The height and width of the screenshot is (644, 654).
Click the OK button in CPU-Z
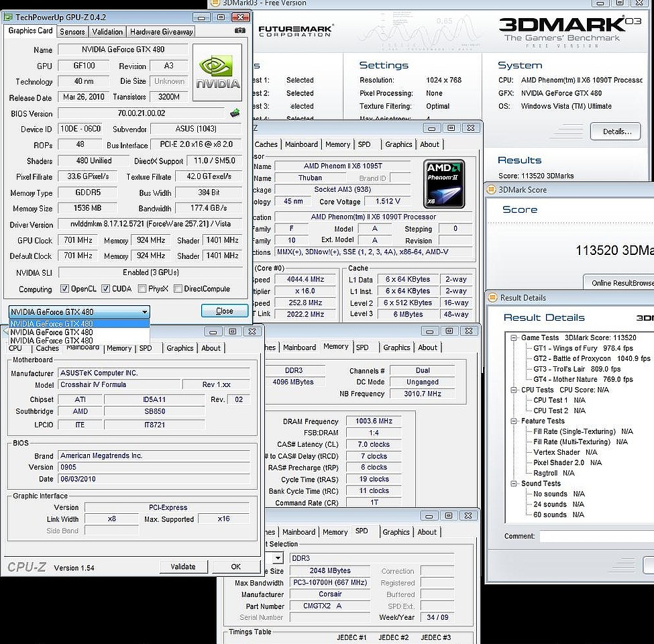click(x=235, y=566)
